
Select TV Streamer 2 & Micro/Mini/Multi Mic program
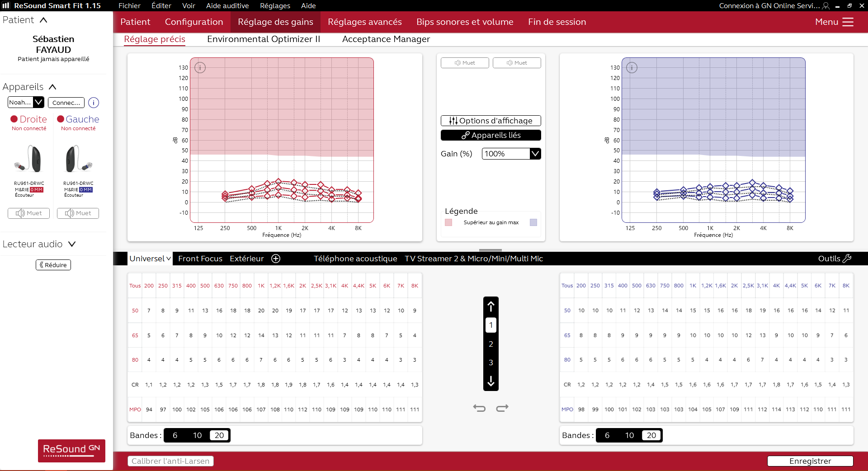pyautogui.click(x=474, y=259)
